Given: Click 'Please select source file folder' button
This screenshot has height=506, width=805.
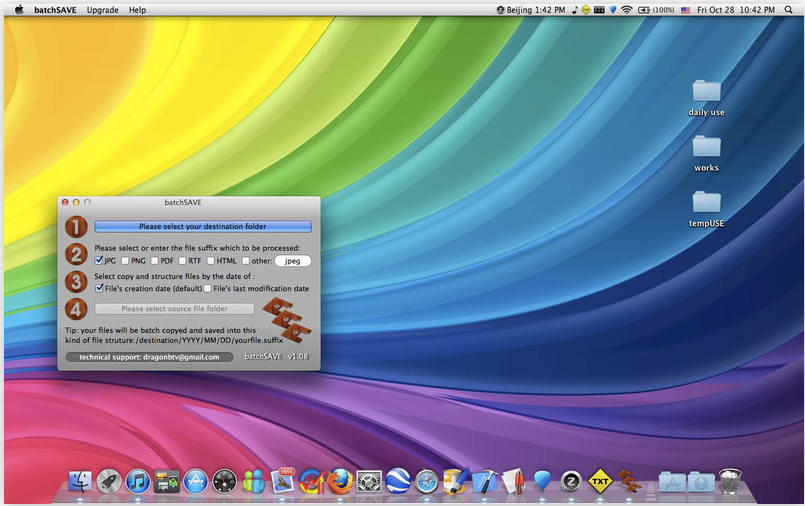Looking at the screenshot, I should (x=175, y=308).
